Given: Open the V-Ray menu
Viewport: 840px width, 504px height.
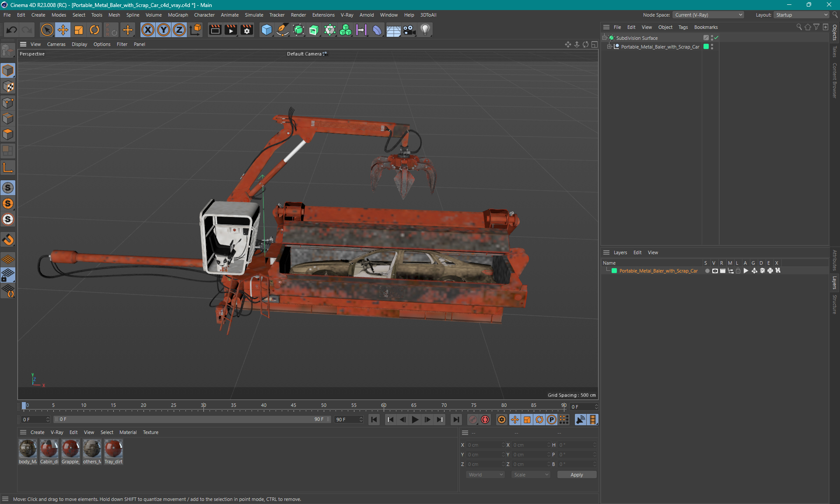Looking at the screenshot, I should click(x=346, y=15).
